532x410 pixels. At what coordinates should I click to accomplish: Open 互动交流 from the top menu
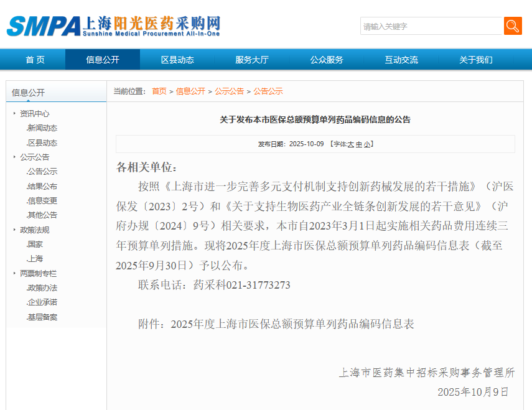coord(401,60)
